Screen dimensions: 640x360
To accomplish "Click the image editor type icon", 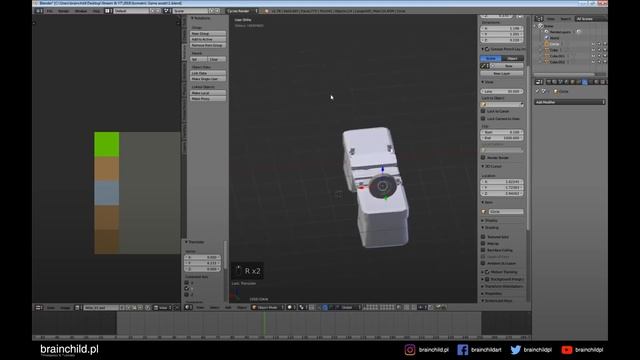I will pyautogui.click(x=38, y=307).
